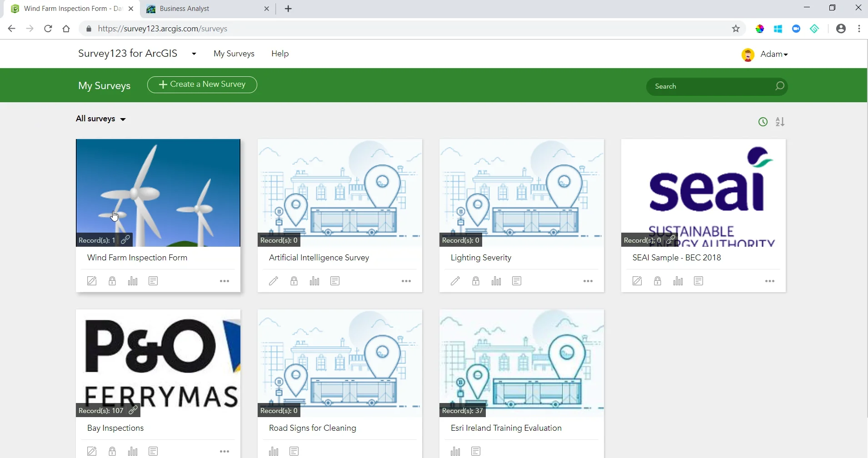Open the Adam user account menu

764,54
